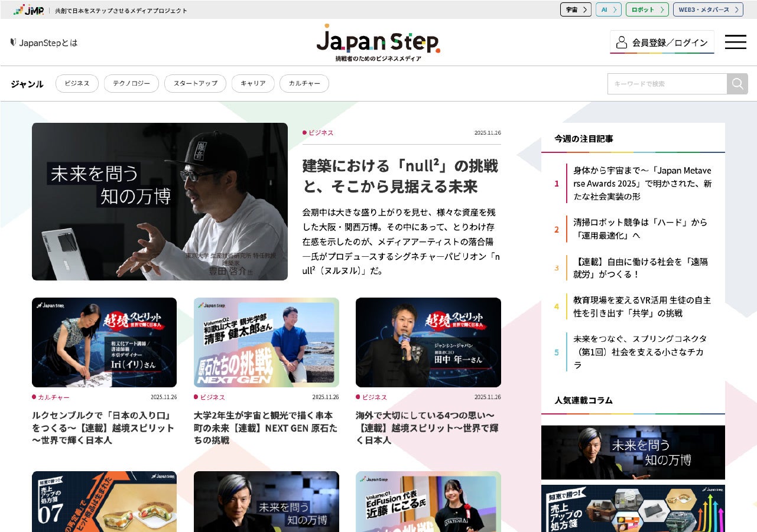Image resolution: width=757 pixels, height=532 pixels.
Task: Open the 清野健太郎 NEXT GEN thumbnail
Action: [267, 342]
